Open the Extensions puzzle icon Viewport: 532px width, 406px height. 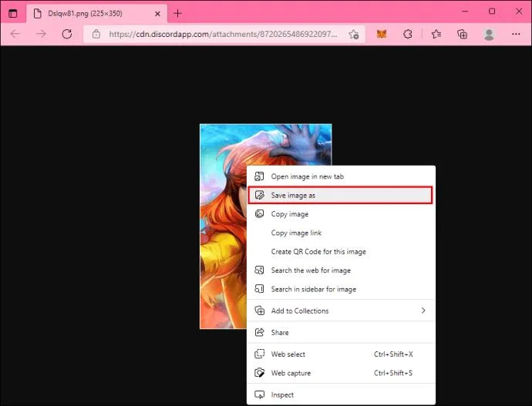(408, 34)
